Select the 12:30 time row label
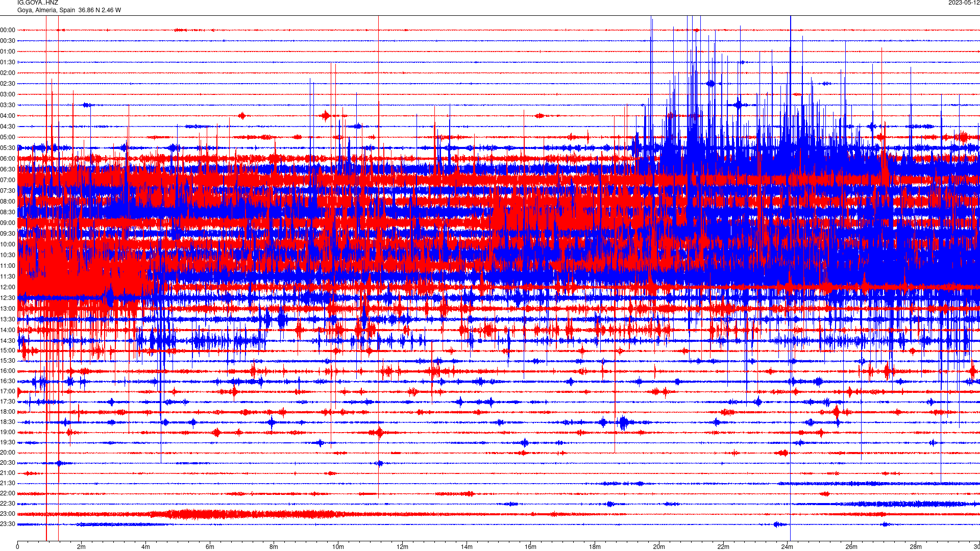The width and height of the screenshot is (980, 551). pyautogui.click(x=8, y=298)
